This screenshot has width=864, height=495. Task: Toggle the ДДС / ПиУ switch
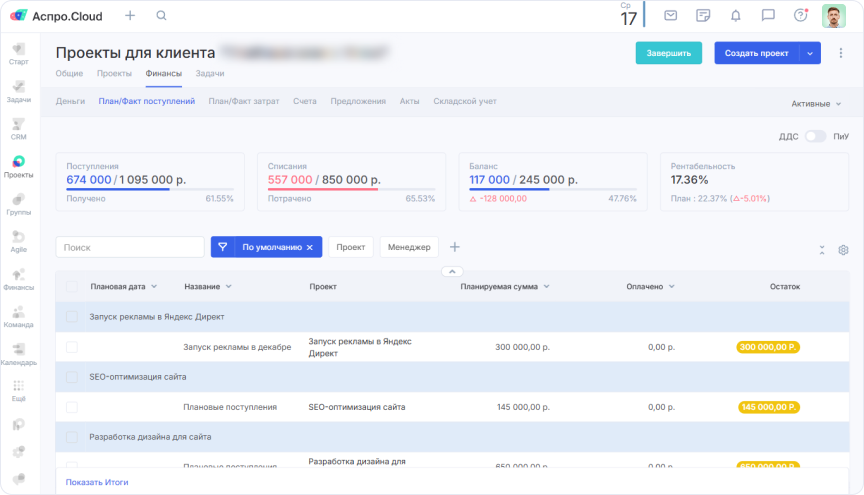tap(815, 136)
